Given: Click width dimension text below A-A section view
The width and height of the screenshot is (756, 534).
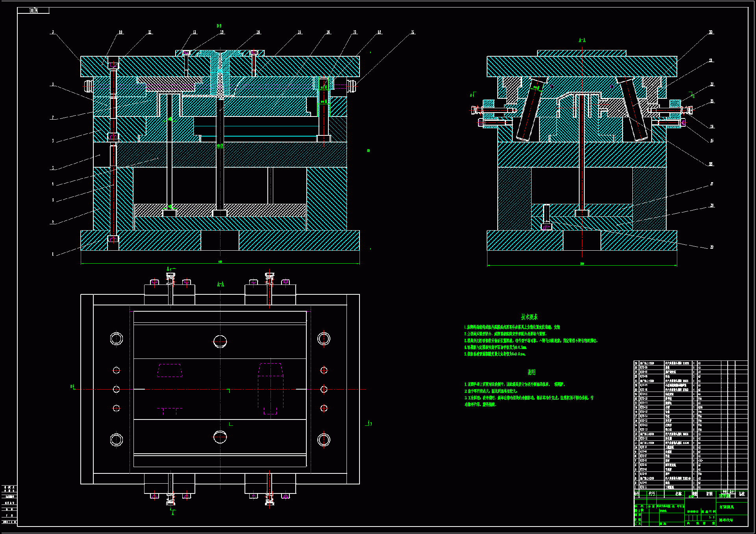Looking at the screenshot, I should click(582, 264).
